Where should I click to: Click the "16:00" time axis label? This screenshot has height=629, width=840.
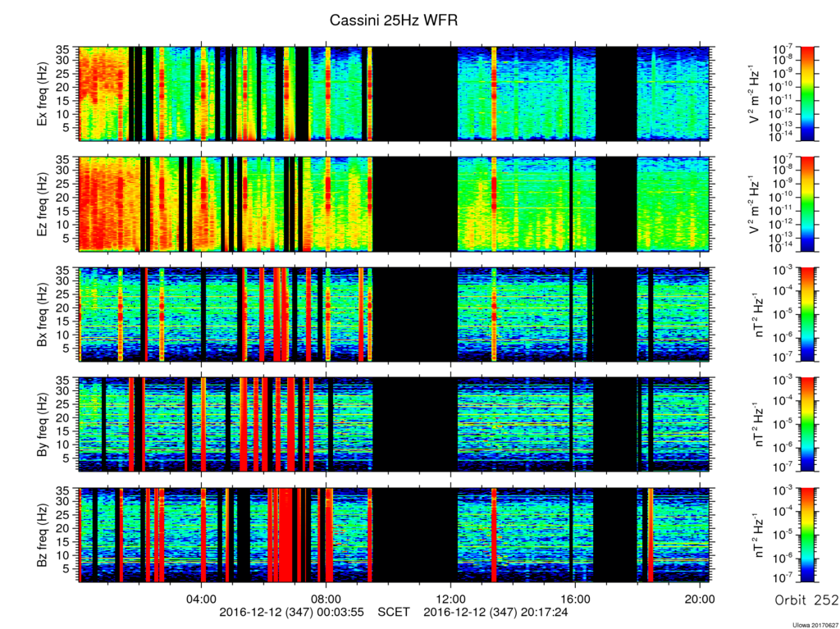[x=575, y=599]
